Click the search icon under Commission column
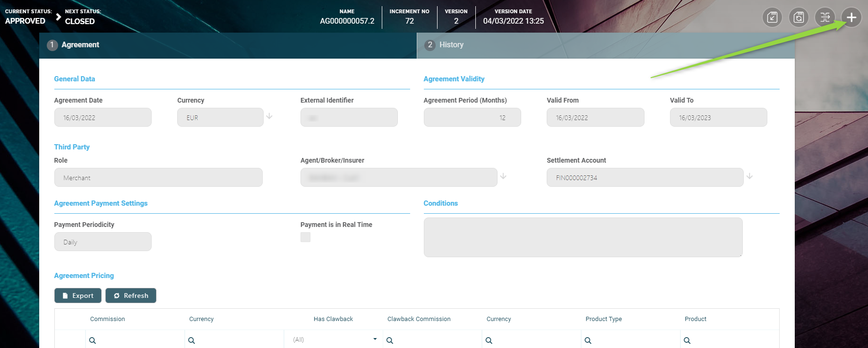The image size is (868, 348). [93, 340]
